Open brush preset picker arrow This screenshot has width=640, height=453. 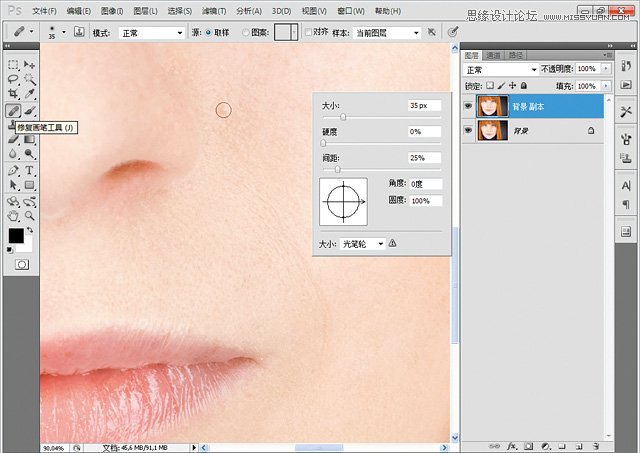point(64,32)
